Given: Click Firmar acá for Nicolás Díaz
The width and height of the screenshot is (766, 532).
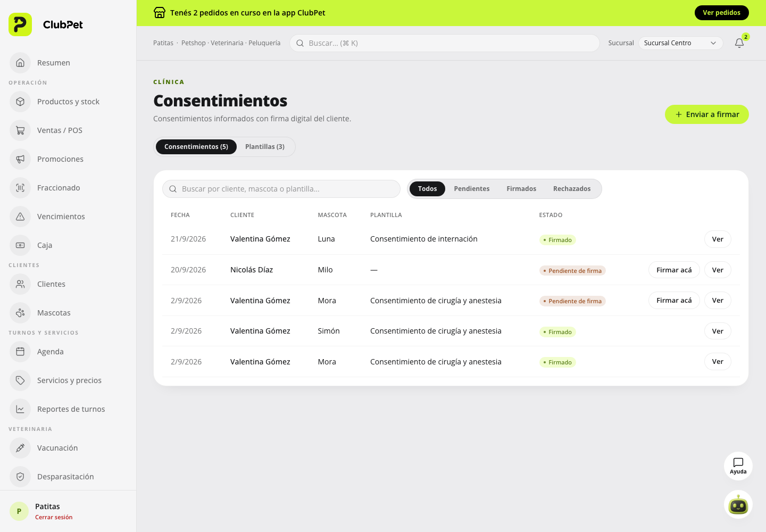Looking at the screenshot, I should (674, 270).
